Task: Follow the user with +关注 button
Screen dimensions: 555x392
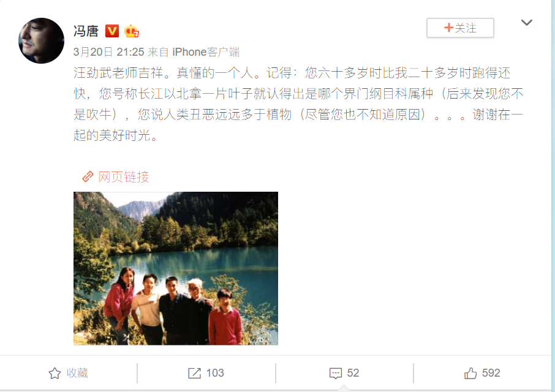Action: pos(460,28)
